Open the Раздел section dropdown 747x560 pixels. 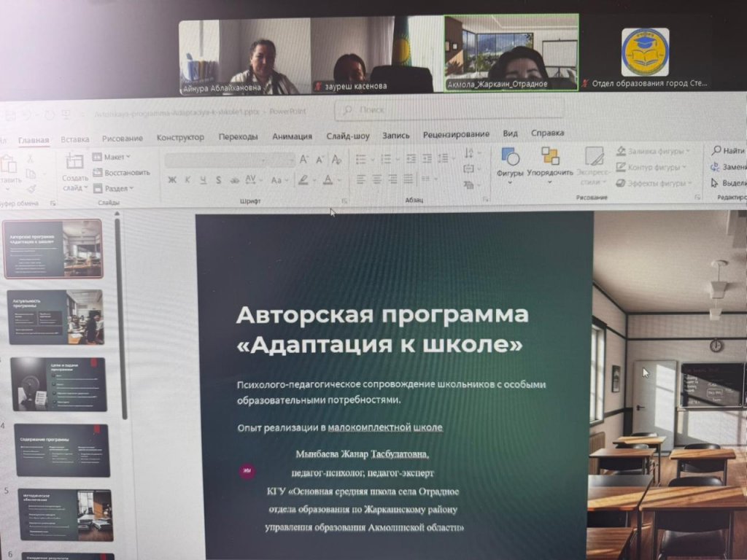113,189
